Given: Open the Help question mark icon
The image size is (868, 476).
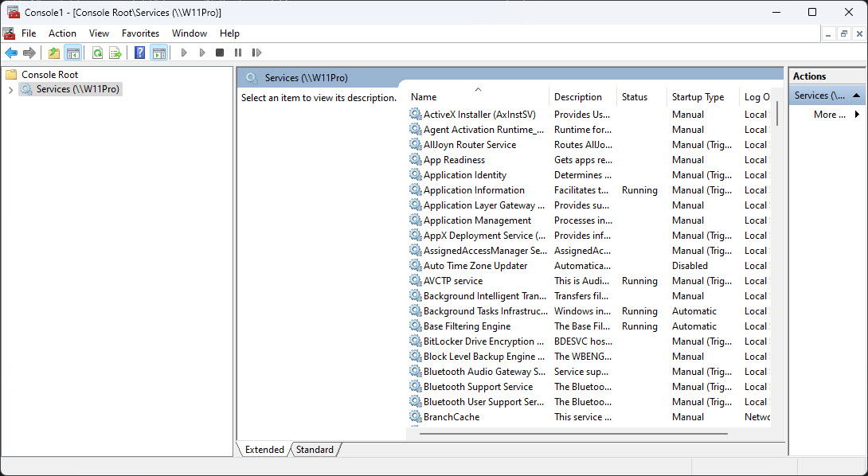Looking at the screenshot, I should click(140, 53).
